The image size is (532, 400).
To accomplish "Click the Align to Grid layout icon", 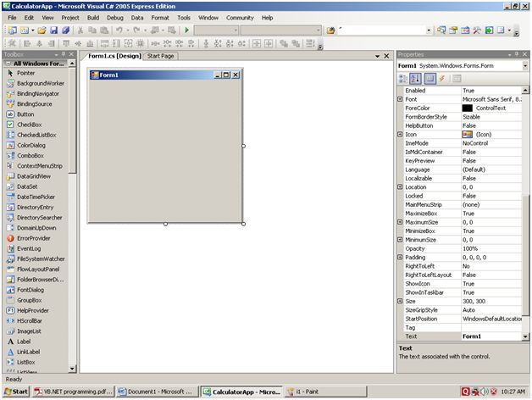I will click(x=12, y=43).
